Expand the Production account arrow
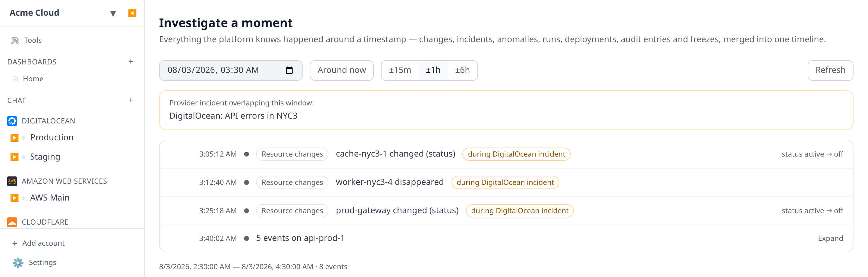Image resolution: width=868 pixels, height=277 pixels. pyautogui.click(x=14, y=138)
